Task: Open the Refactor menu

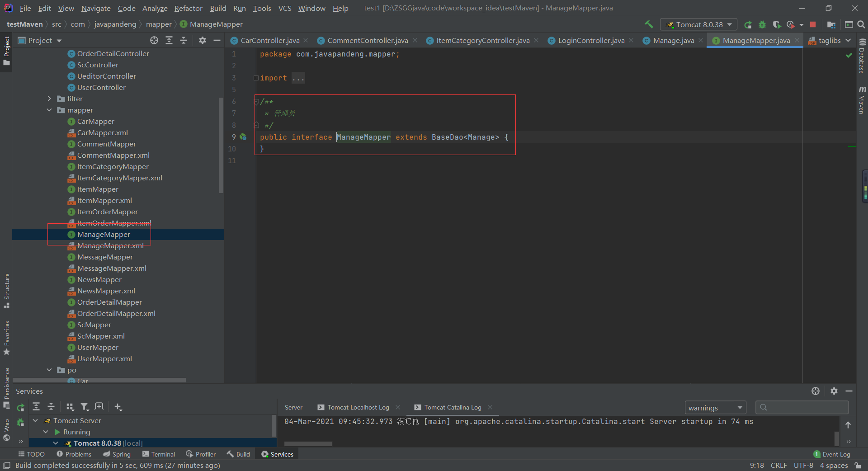Action: click(188, 8)
